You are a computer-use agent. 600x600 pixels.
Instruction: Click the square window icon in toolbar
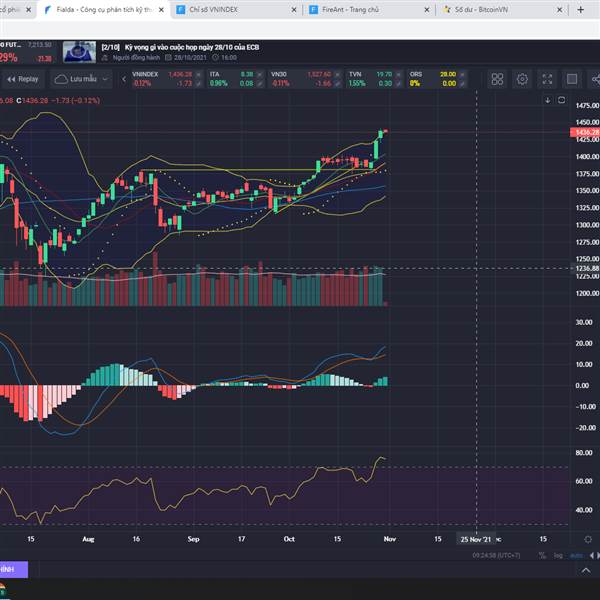tap(572, 79)
